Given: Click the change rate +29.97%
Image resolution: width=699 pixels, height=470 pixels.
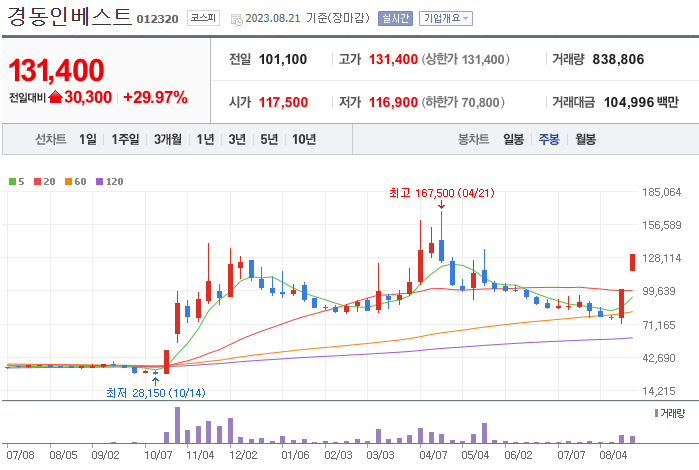Looking at the screenshot, I should (x=155, y=97).
